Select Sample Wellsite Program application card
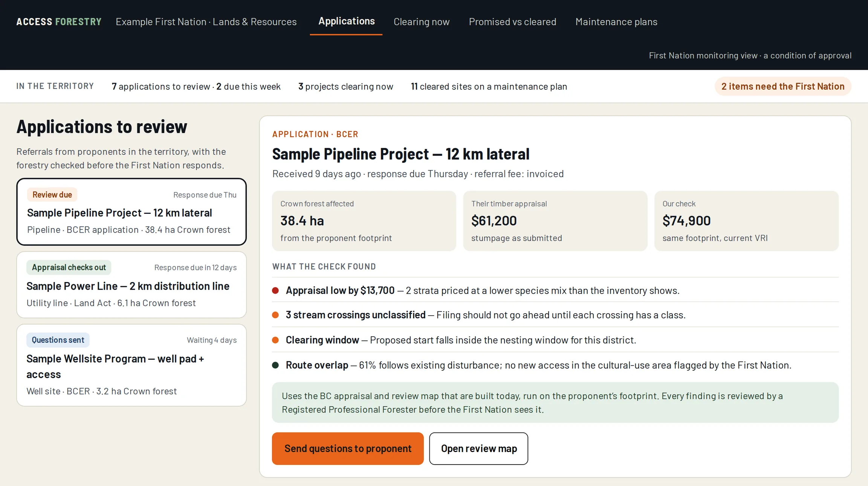 pyautogui.click(x=131, y=365)
